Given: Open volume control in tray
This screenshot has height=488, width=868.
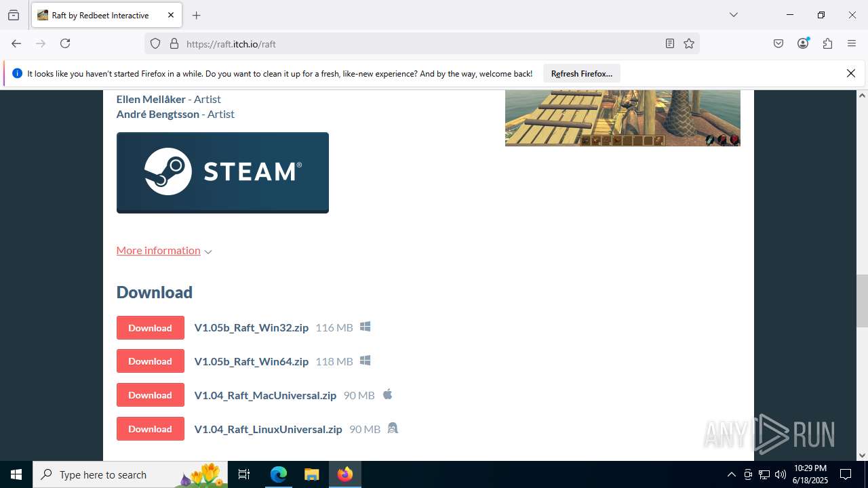Looking at the screenshot, I should [x=781, y=474].
